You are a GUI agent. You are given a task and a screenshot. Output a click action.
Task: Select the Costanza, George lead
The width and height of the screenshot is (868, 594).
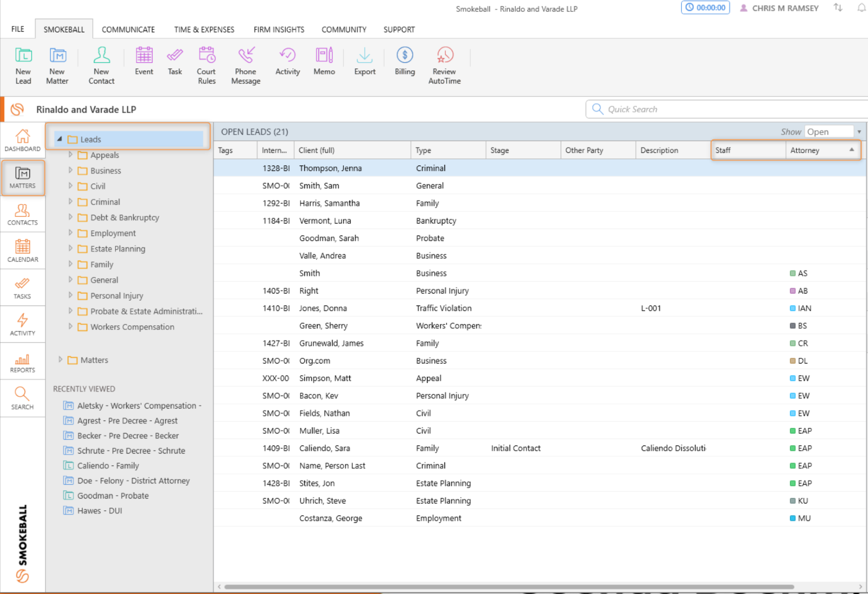(540, 518)
